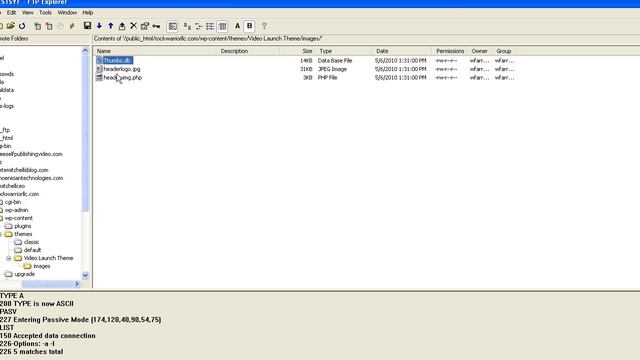
Task: Click the Permissions column header
Action: [449, 51]
